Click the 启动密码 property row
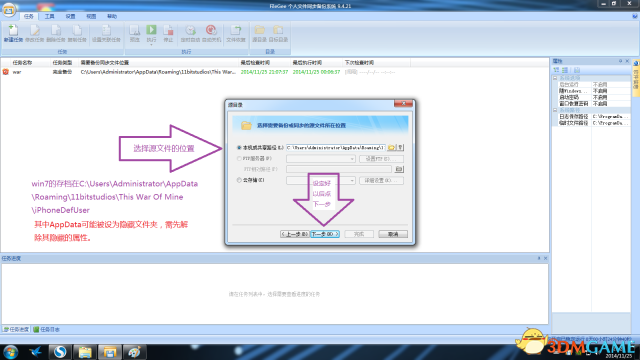The width and height of the screenshot is (640, 360). 591,98
